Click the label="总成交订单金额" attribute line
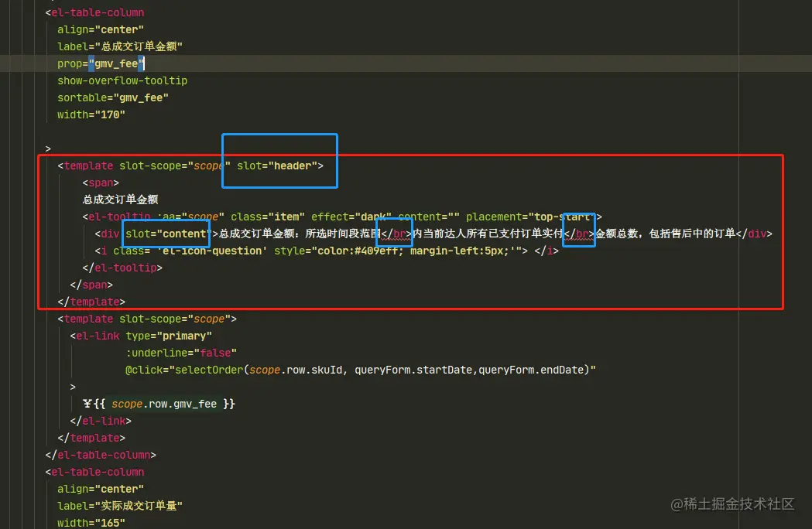This screenshot has width=812, height=529. pyautogui.click(x=120, y=46)
